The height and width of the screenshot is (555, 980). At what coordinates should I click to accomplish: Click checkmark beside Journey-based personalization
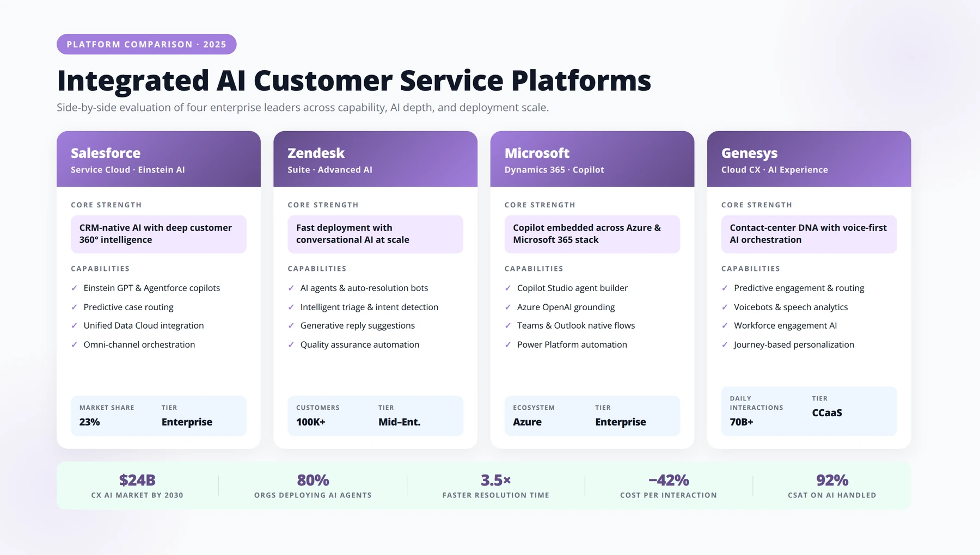(725, 344)
